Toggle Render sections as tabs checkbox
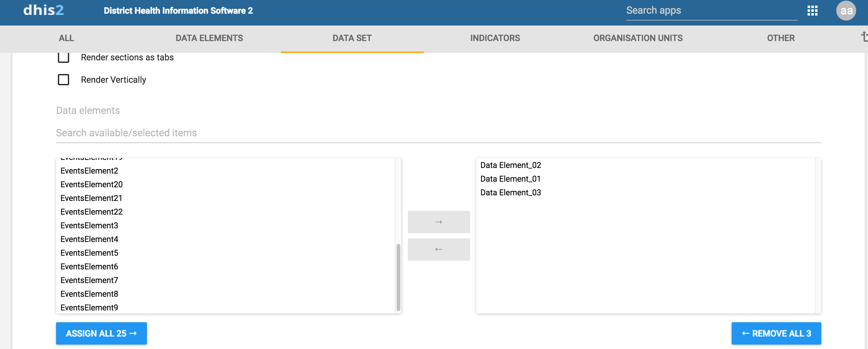Image resolution: width=868 pixels, height=349 pixels. pyautogui.click(x=63, y=58)
